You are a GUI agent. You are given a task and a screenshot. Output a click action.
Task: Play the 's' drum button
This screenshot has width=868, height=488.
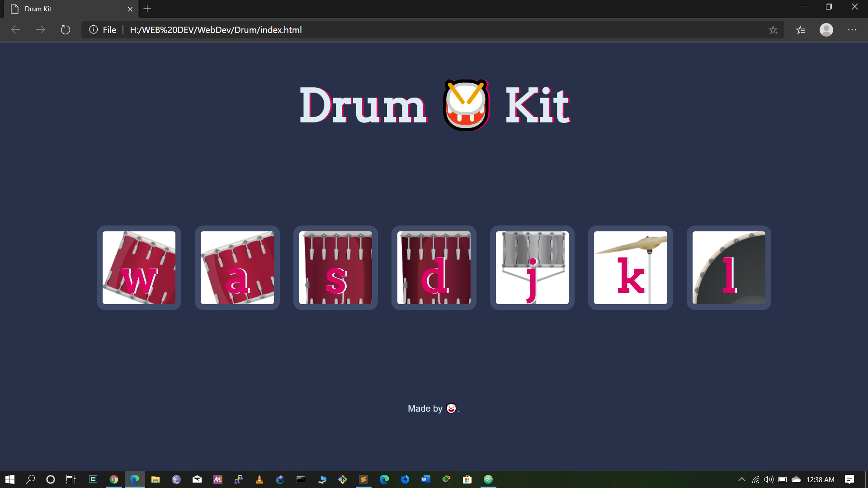point(335,267)
